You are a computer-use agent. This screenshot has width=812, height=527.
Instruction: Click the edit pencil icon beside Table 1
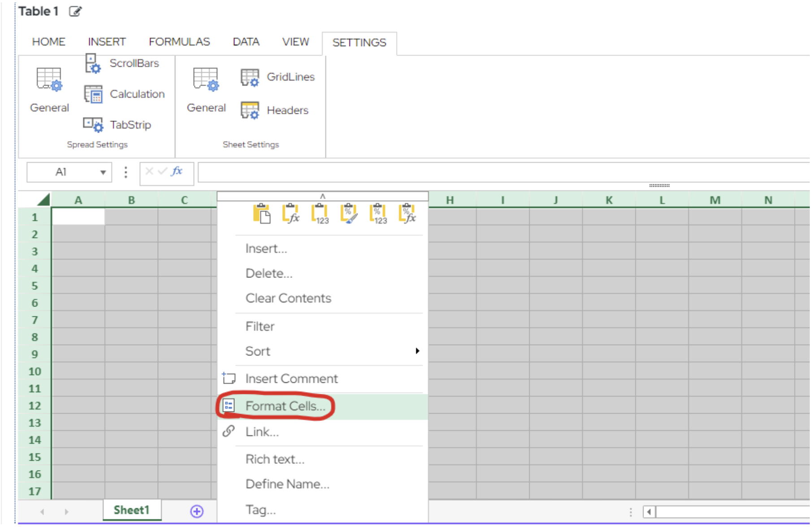75,11
